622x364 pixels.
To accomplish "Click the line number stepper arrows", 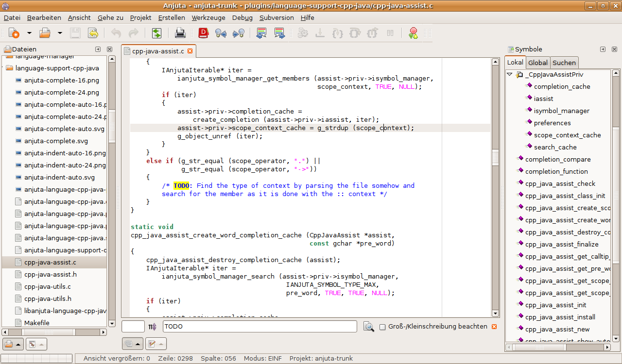I will coord(153,327).
